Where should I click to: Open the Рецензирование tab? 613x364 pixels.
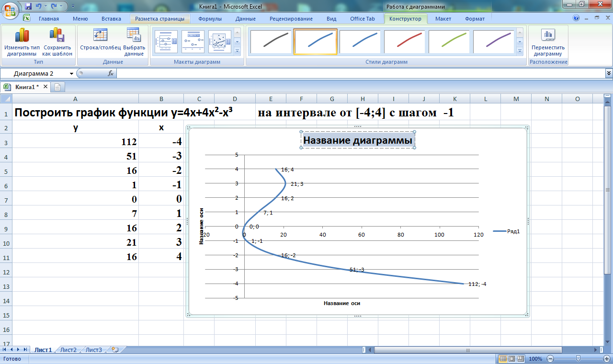click(x=291, y=19)
